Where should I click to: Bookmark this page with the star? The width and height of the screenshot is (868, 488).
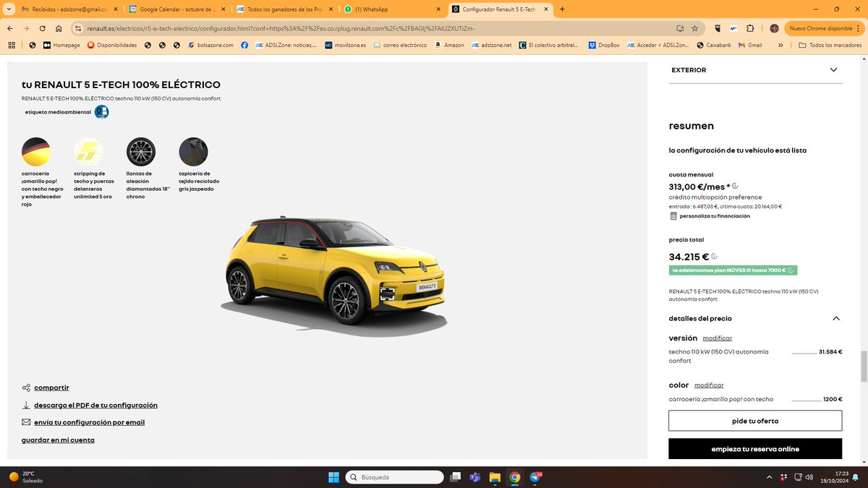point(695,28)
